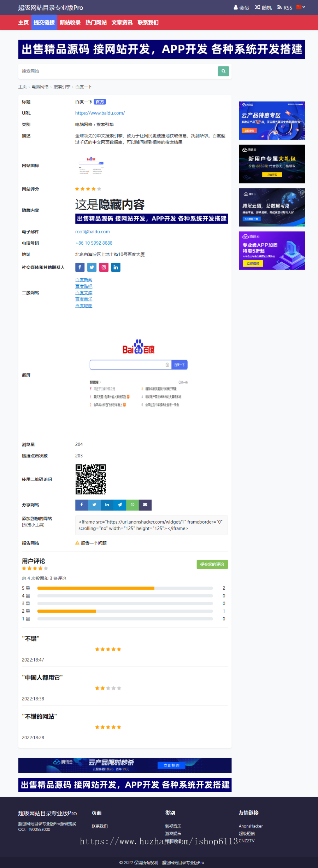318x868 pixels.
Task: Open 新站收录 in the navigation bar
Action: tap(70, 23)
